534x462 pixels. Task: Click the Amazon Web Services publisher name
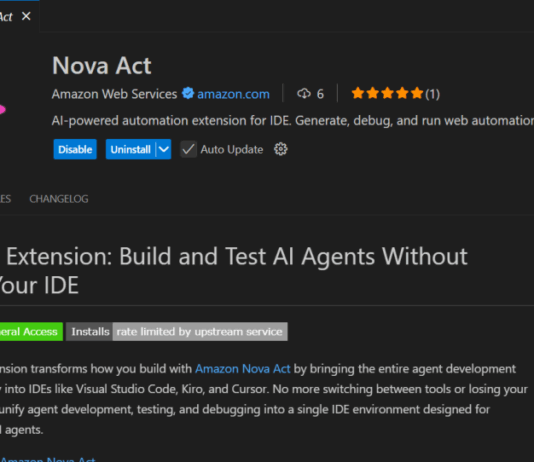click(114, 94)
